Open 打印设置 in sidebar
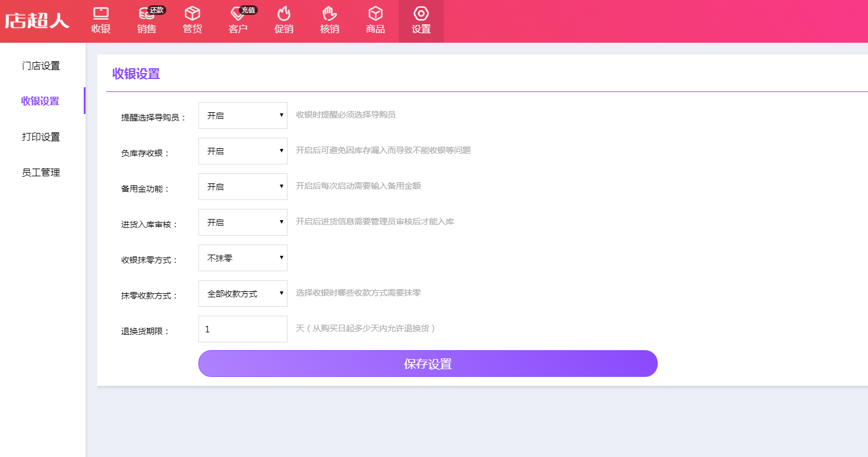The width and height of the screenshot is (868, 457). pos(41,137)
